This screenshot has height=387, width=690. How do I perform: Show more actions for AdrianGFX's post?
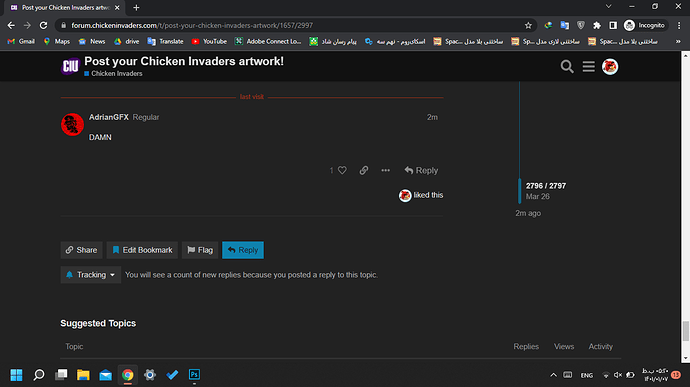(x=385, y=170)
